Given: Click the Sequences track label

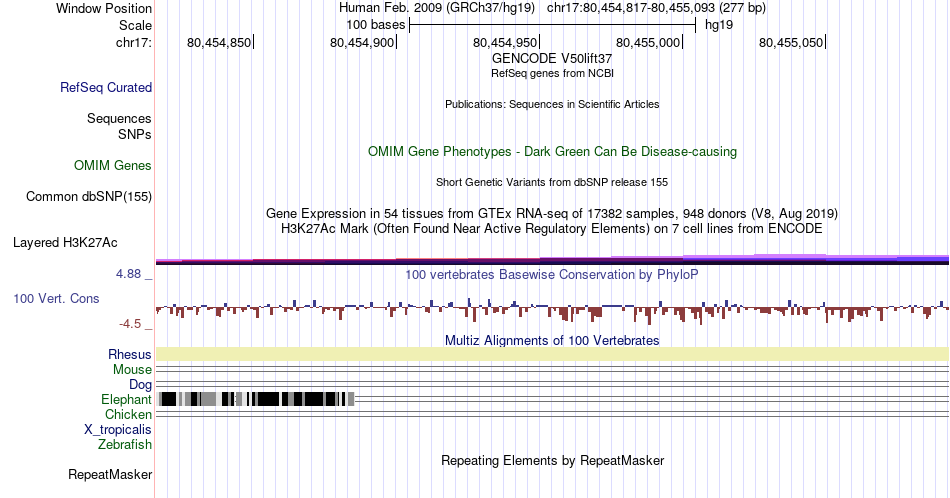Looking at the screenshot, I should [x=119, y=118].
